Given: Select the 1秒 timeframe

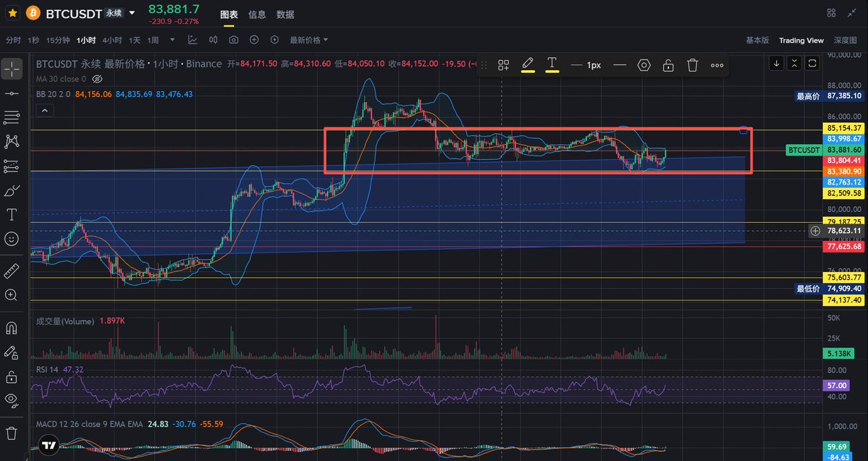Looking at the screenshot, I should click(34, 40).
